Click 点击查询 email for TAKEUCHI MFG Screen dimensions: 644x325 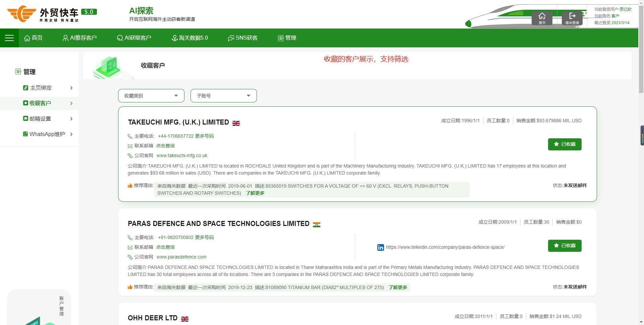click(x=165, y=146)
